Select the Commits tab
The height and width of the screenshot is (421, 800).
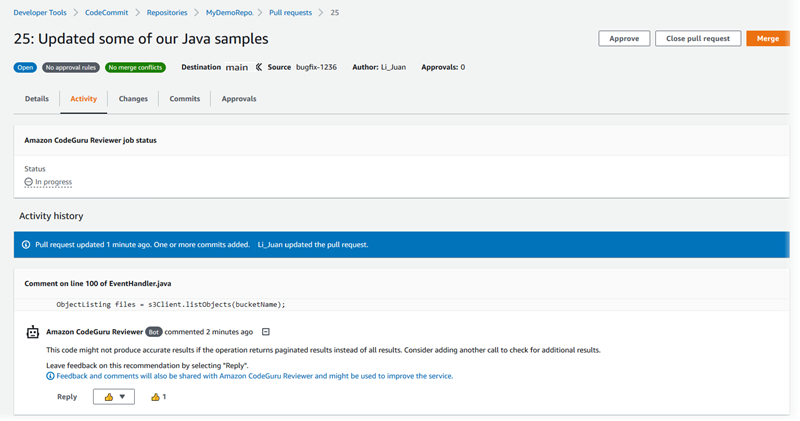coord(185,99)
